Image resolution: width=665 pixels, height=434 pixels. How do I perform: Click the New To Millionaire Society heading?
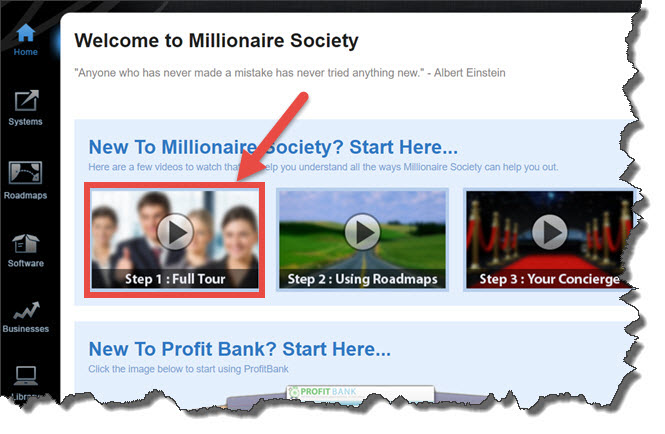273,147
